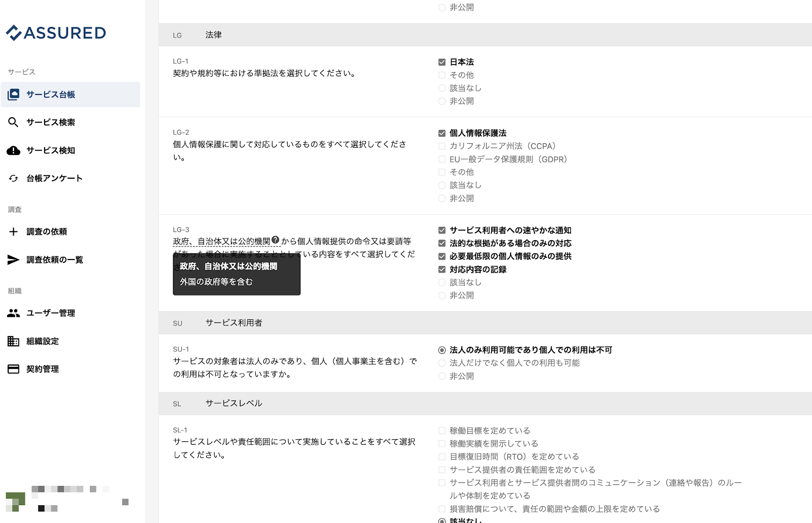Select 非公開 radio in LG-1
Image resolution: width=812 pixels, height=523 pixels.
coord(442,102)
